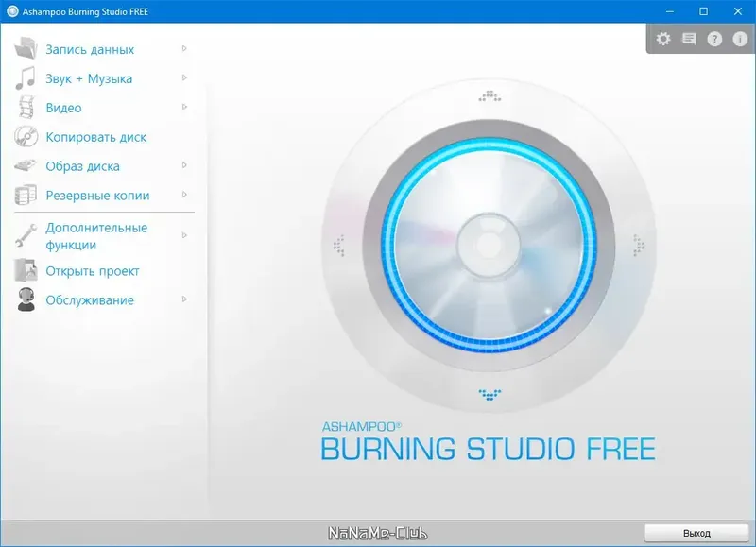The height and width of the screenshot is (547, 756).
Task: Click Открыть проект in the sidebar
Action: tap(93, 271)
